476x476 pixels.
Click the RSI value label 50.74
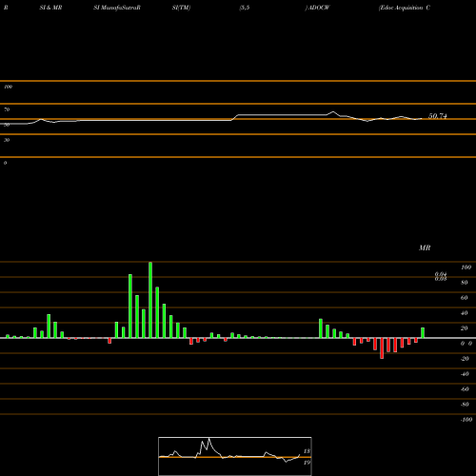click(x=438, y=116)
